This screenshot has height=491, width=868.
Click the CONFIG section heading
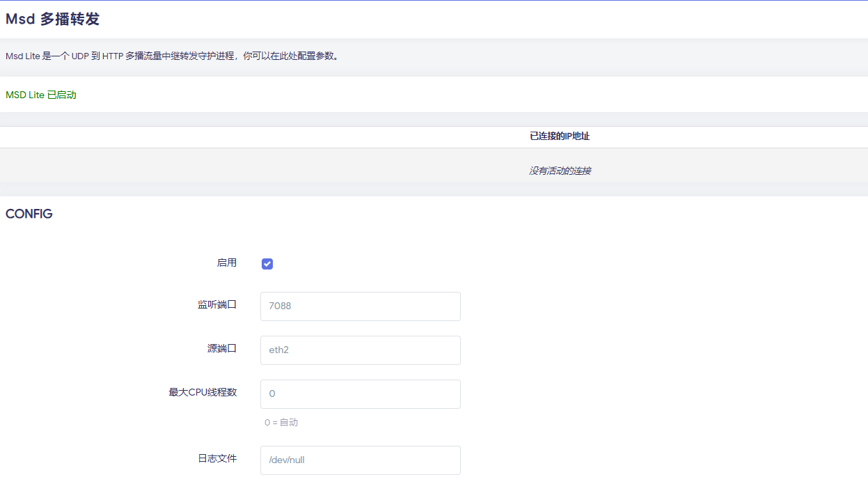coord(29,214)
